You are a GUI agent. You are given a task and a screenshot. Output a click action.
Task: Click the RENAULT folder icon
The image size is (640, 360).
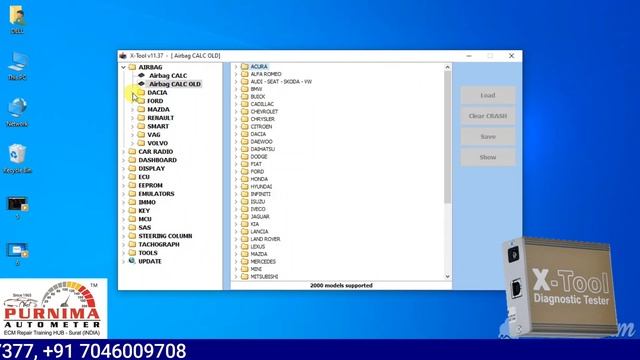pos(141,118)
